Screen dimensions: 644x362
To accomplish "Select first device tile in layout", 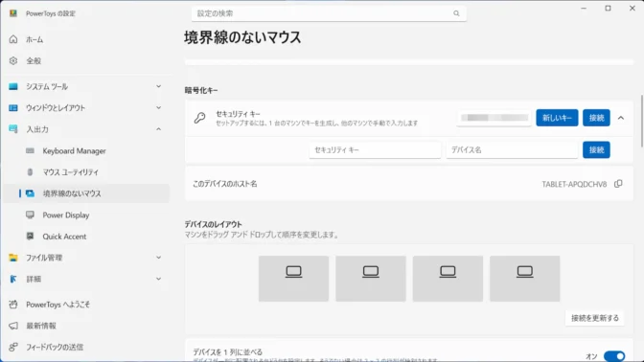I will click(293, 279).
